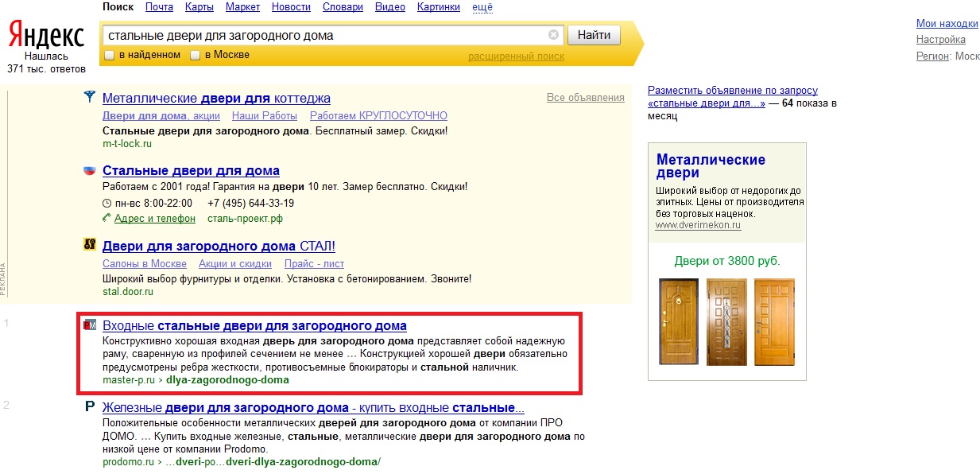Click the m-t-lock ad favicon

click(90, 98)
